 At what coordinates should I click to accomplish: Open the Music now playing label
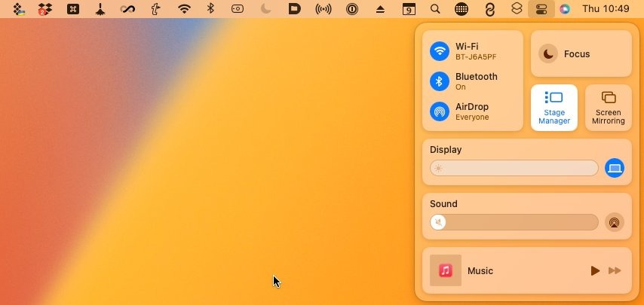click(x=480, y=271)
